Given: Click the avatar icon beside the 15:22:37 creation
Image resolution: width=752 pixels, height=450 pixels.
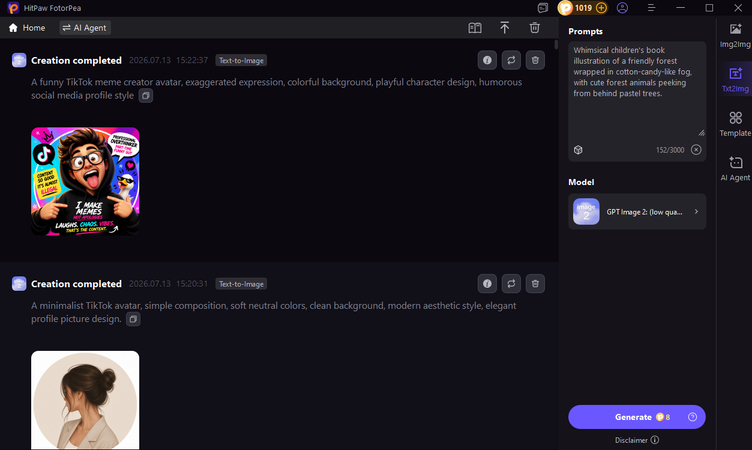Looking at the screenshot, I should (x=19, y=60).
